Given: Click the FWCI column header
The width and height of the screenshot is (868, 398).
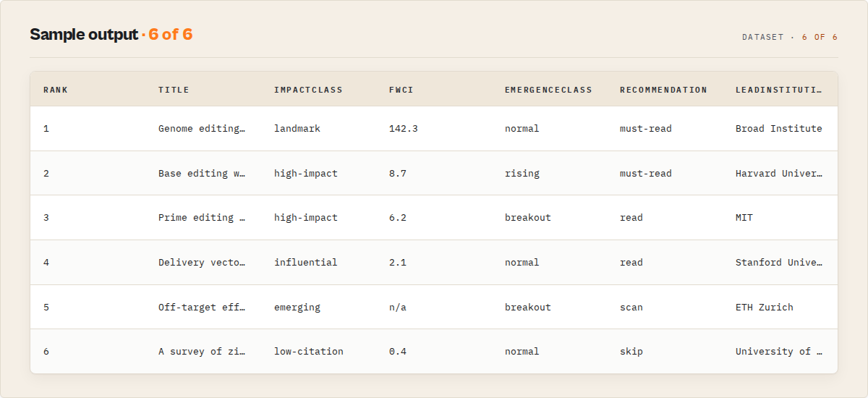Looking at the screenshot, I should [401, 90].
